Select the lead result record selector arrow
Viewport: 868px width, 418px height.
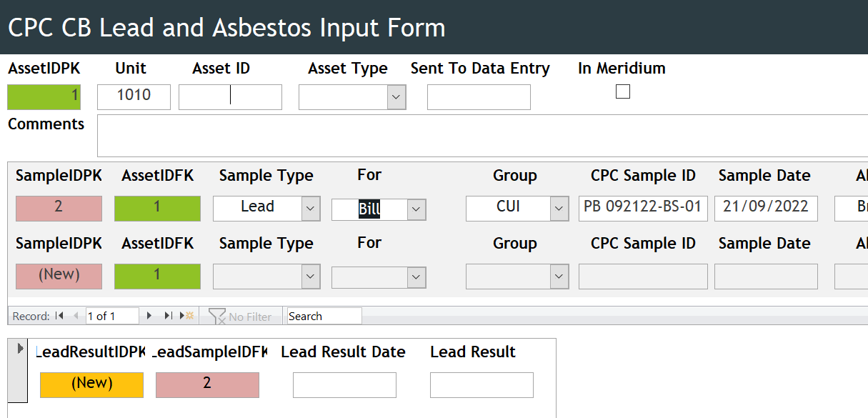(20, 347)
